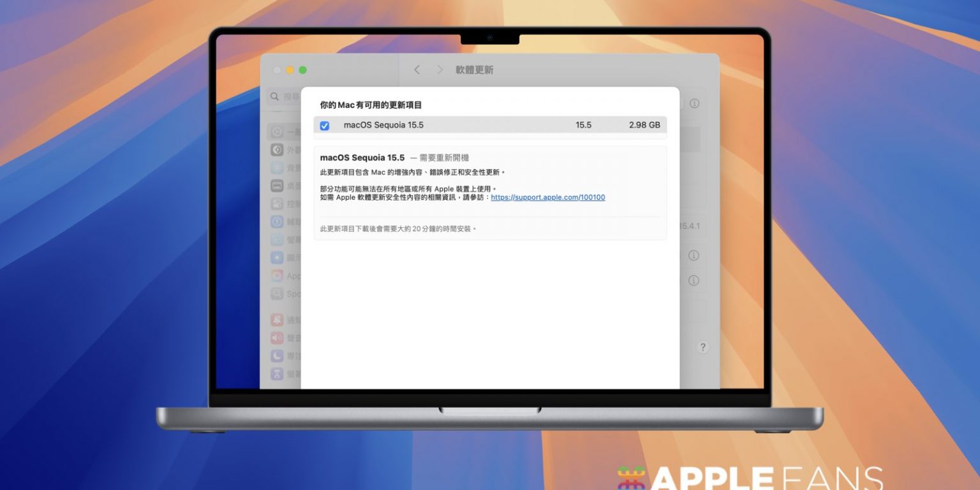Open the Spotlight sidebar item
Image resolution: width=980 pixels, height=490 pixels.
277,293
